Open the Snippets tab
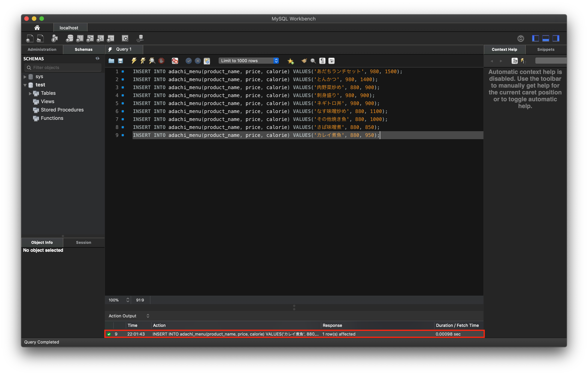Screen dimensions: 588x375 tap(546, 49)
